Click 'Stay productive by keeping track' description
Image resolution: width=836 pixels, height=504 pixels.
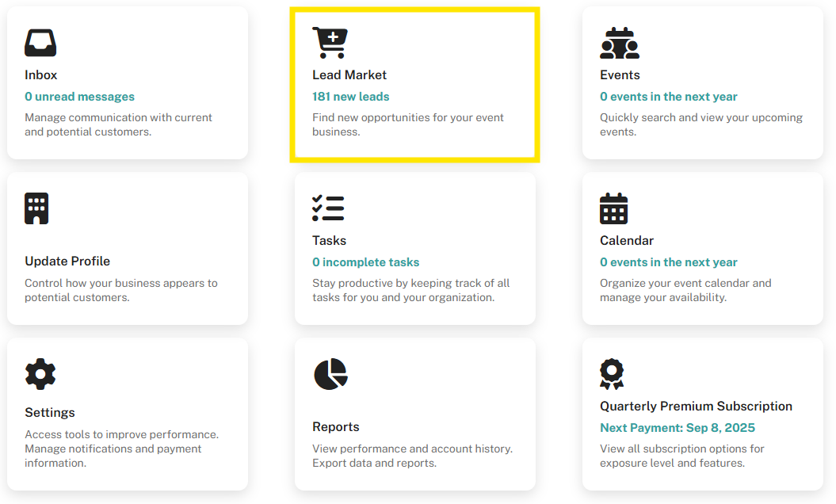click(x=411, y=290)
